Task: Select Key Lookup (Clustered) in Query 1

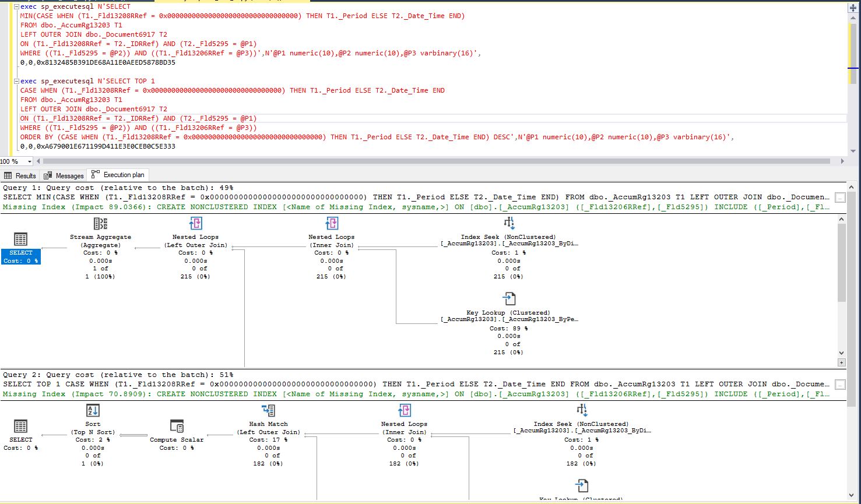Action: tap(509, 299)
